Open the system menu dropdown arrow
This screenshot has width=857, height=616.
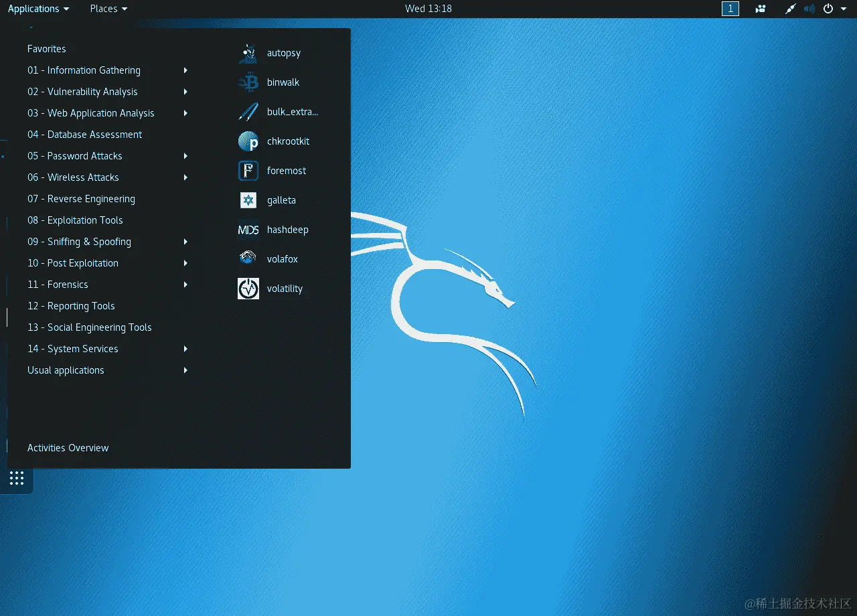coord(844,9)
